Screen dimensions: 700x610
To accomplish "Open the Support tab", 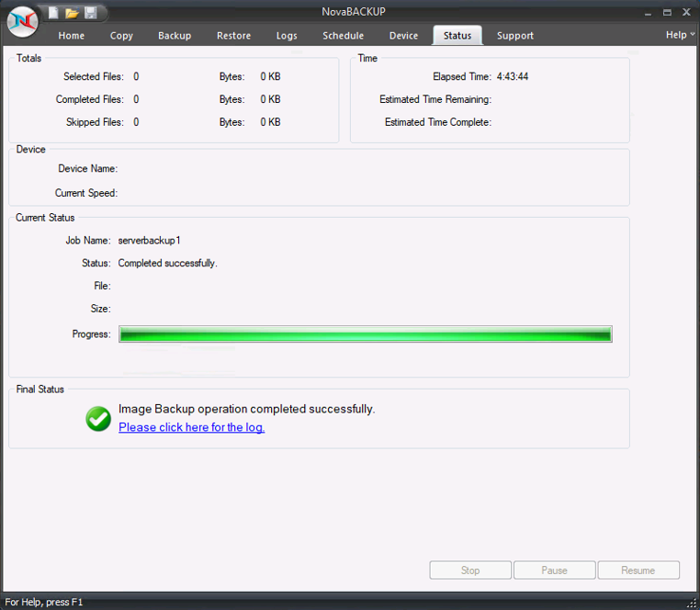I will click(515, 36).
